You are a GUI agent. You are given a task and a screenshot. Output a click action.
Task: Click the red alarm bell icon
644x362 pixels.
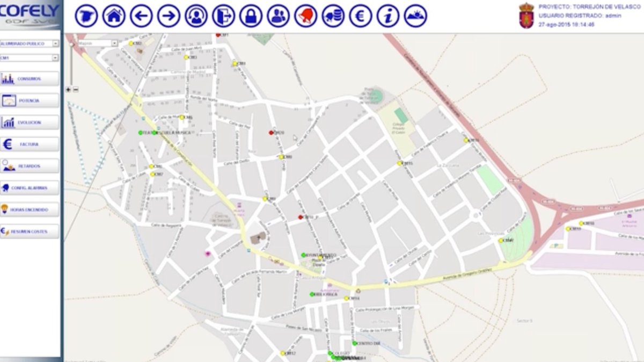pos(305,15)
